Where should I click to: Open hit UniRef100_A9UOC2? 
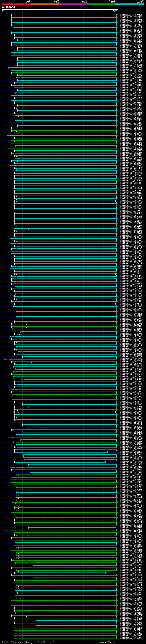[x=131, y=17]
